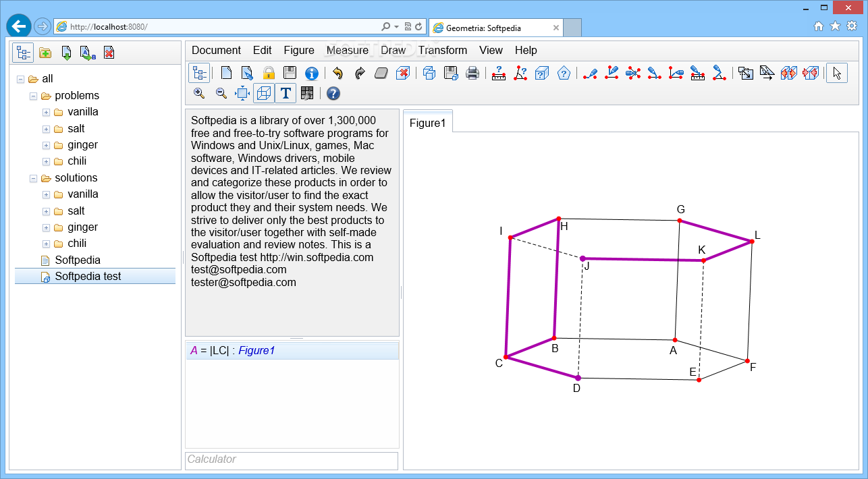Select the intersect lines drawing tool
868x479 pixels.
click(633, 73)
